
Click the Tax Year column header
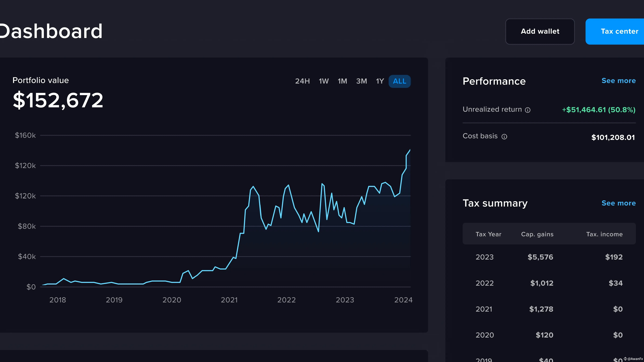click(x=488, y=234)
